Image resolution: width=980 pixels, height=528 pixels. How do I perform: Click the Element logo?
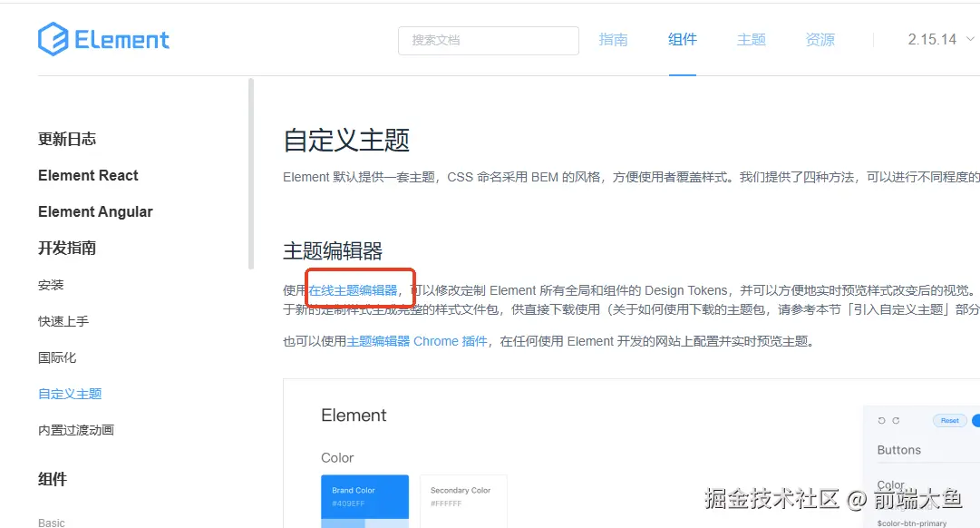pos(103,39)
